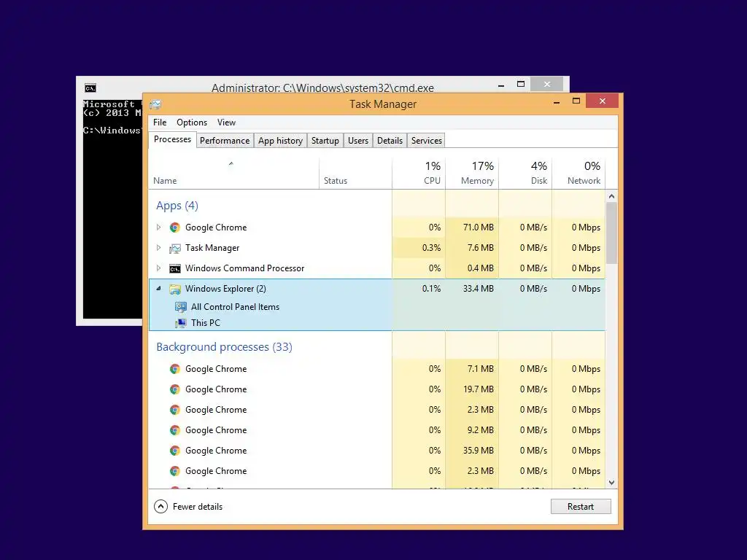Viewport: 747px width, 560px height.
Task: Sort by the CPU column header
Action: 419,174
